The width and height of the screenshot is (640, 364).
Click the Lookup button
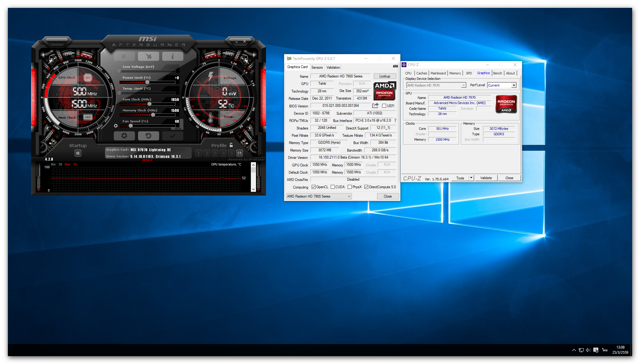(x=385, y=76)
